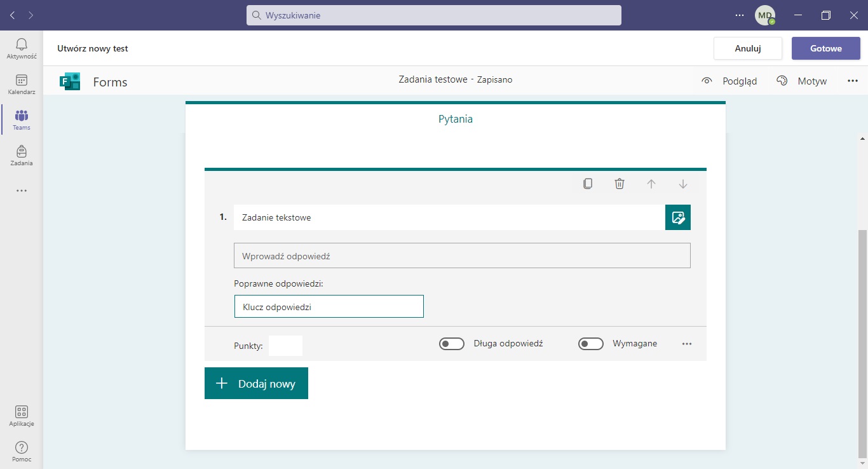Viewport: 868px width, 469px height.
Task: Open Kalendarz in the sidebar
Action: click(x=22, y=84)
